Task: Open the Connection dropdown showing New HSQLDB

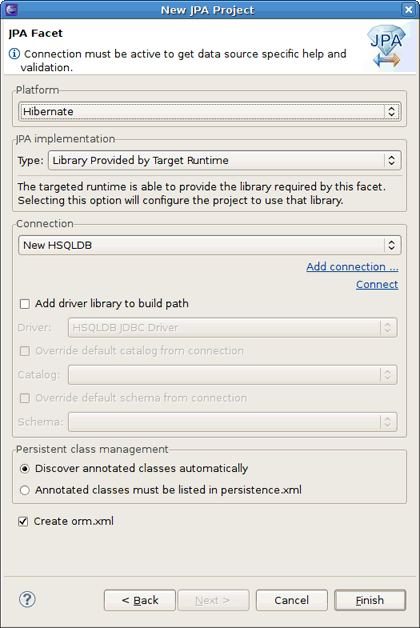Action: 209,245
